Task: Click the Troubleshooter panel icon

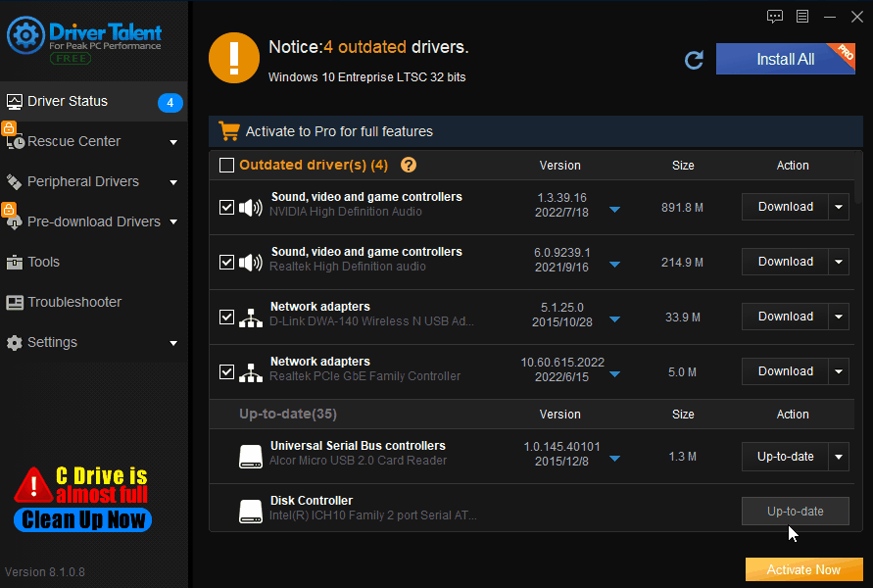Action: coord(15,303)
